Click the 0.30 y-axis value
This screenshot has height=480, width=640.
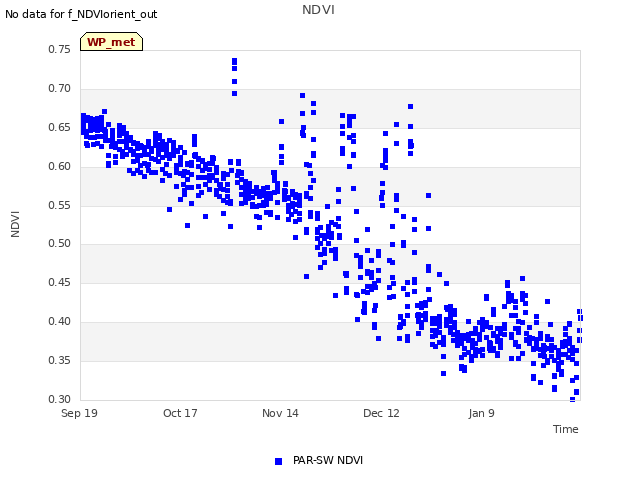[x=59, y=399]
